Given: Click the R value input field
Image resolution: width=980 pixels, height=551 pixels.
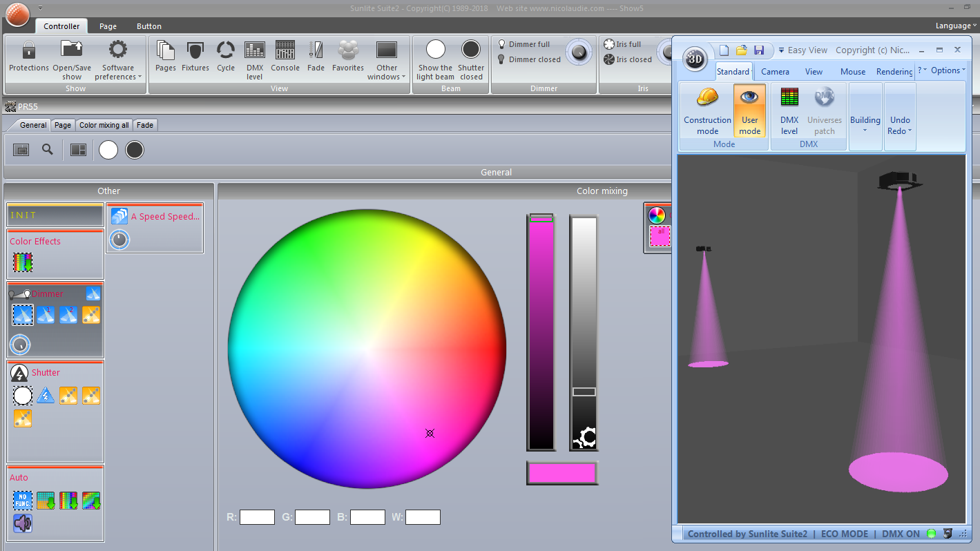Looking at the screenshot, I should pyautogui.click(x=257, y=516).
